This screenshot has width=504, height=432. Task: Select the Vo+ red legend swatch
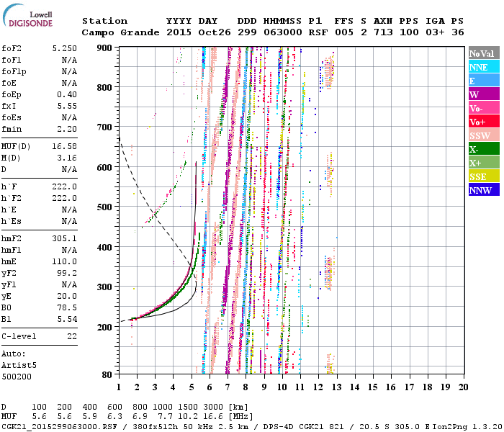484,122
